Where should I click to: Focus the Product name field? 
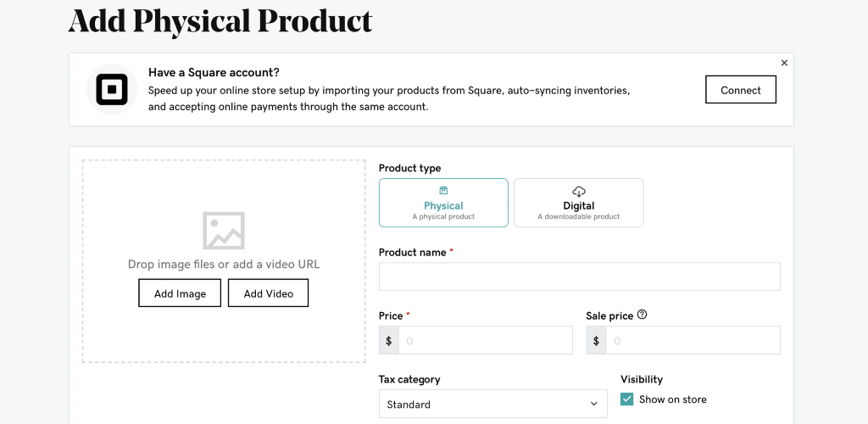580,276
